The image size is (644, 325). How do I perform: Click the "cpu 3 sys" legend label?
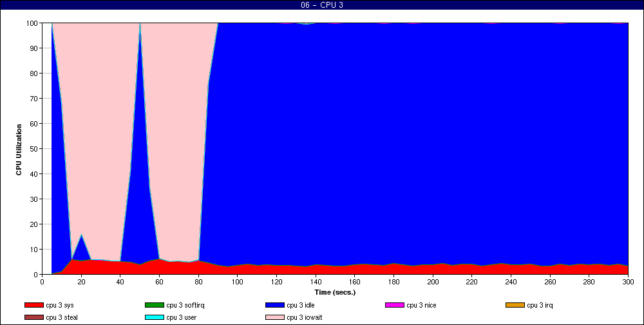[60, 305]
